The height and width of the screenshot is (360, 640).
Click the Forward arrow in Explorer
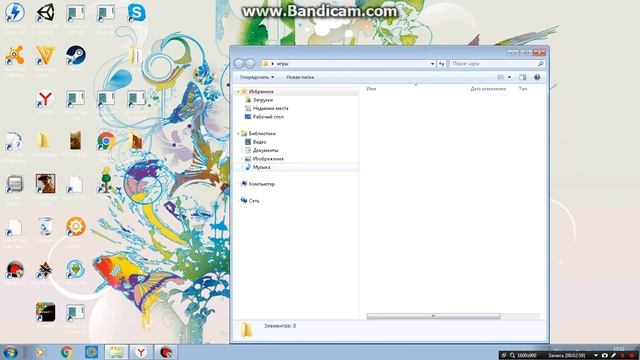coord(250,64)
